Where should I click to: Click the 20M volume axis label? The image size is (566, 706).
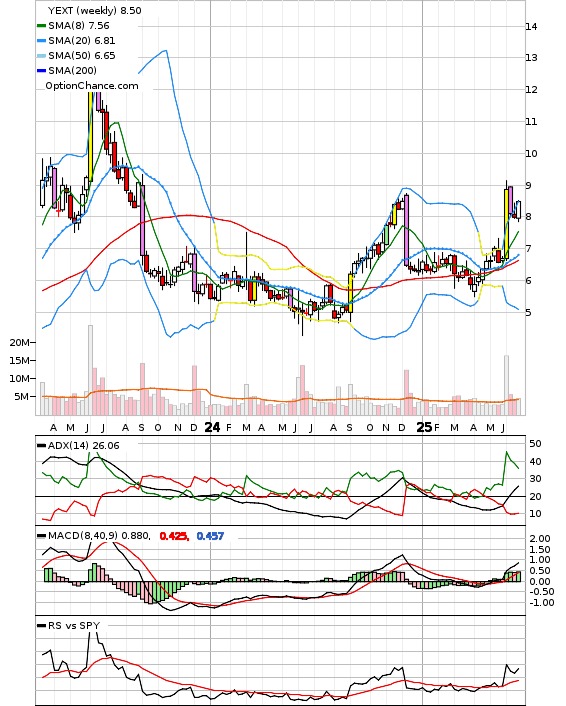point(20,343)
